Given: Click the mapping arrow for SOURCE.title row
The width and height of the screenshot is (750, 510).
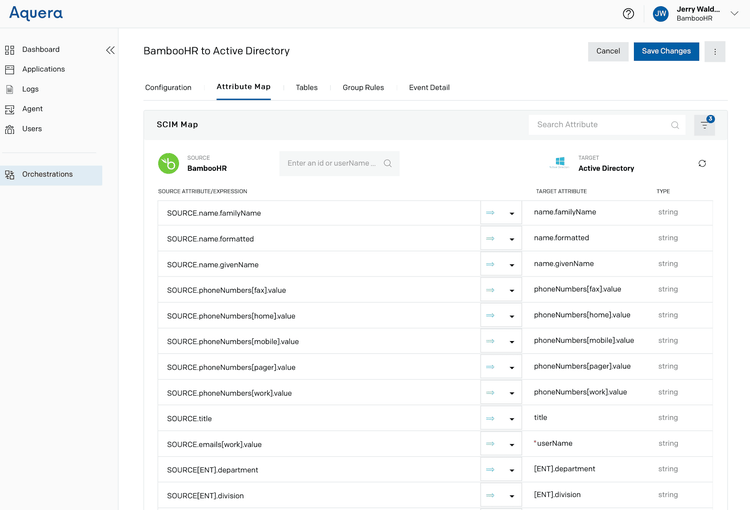Looking at the screenshot, I should (x=490, y=418).
